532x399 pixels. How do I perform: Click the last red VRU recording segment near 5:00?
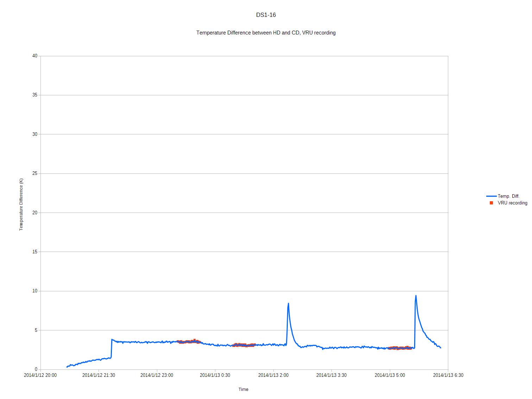[x=400, y=348]
